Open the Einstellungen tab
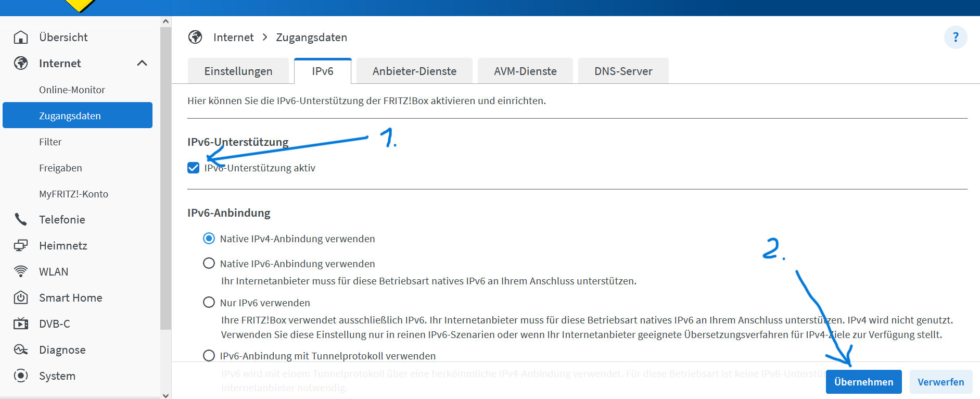The height and width of the screenshot is (399, 980). 238,71
